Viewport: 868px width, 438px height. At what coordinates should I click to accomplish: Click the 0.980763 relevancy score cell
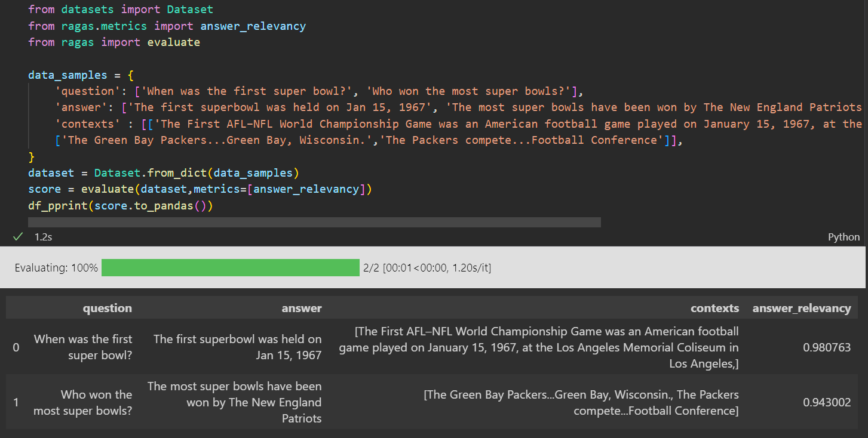[827, 347]
